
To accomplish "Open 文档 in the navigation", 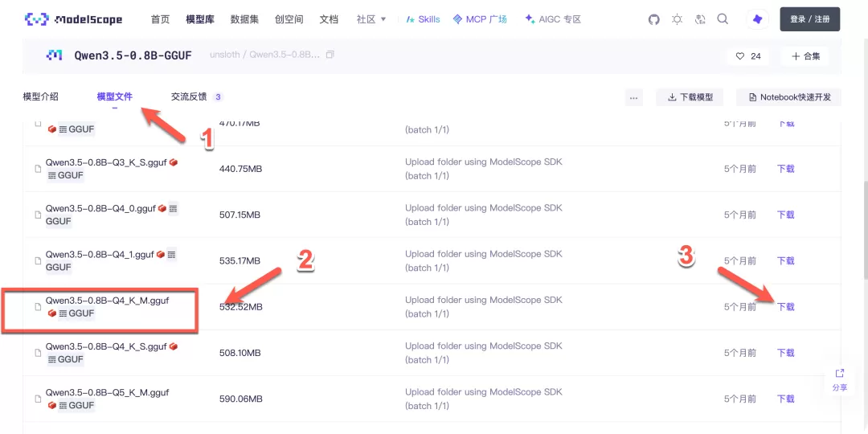I will tap(329, 19).
